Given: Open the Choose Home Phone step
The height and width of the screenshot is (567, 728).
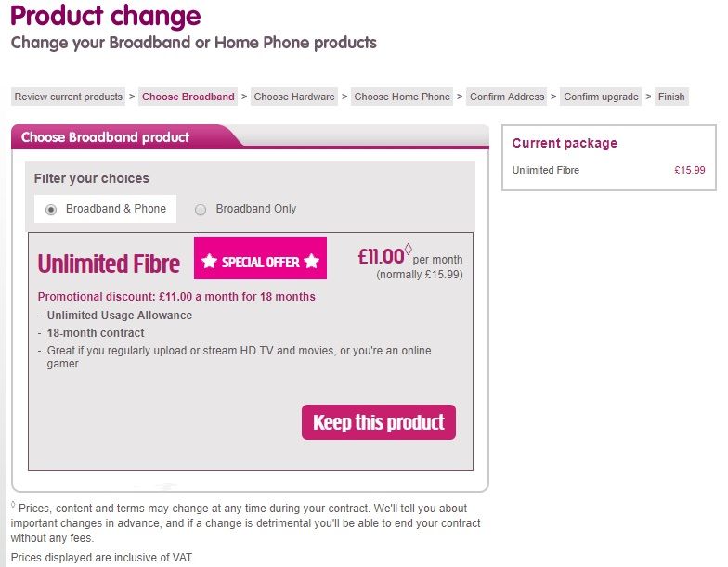Looking at the screenshot, I should pyautogui.click(x=402, y=97).
